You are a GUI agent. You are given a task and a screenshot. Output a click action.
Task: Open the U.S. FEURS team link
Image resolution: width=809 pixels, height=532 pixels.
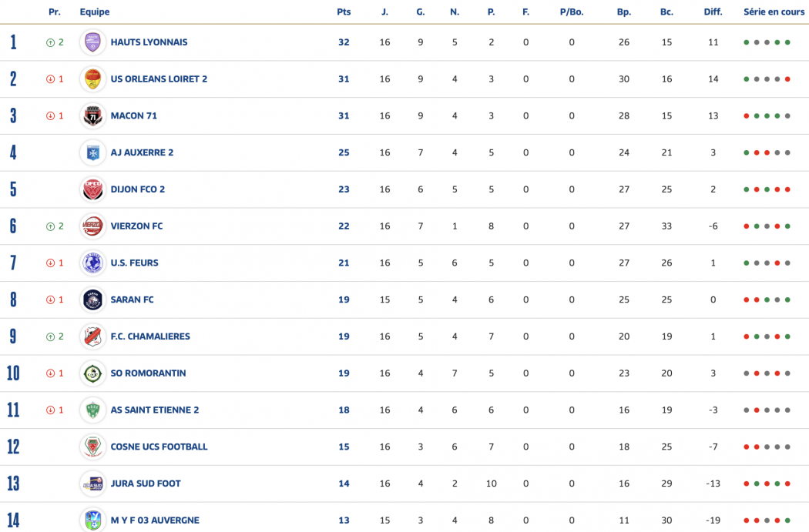tap(134, 263)
